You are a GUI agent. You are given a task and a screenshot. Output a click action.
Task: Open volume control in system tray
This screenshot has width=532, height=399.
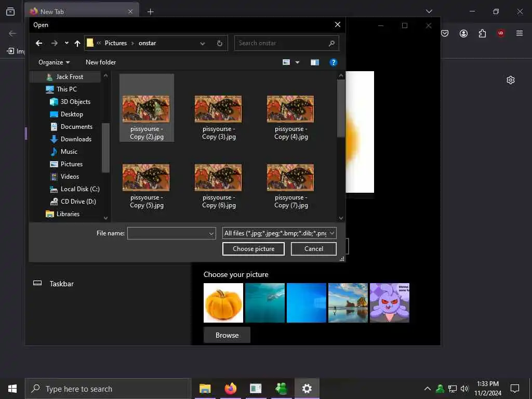(464, 389)
